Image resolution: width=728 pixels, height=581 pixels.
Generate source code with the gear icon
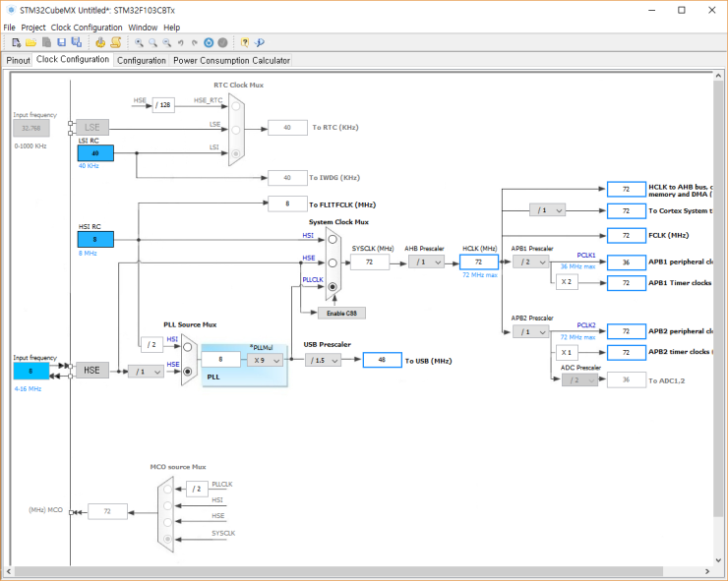tap(100, 42)
